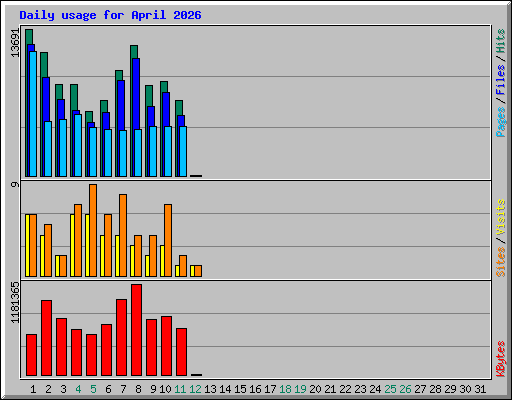512x400 pixels.
Task: Click the 'Visits' legend label
Action: tap(501, 217)
